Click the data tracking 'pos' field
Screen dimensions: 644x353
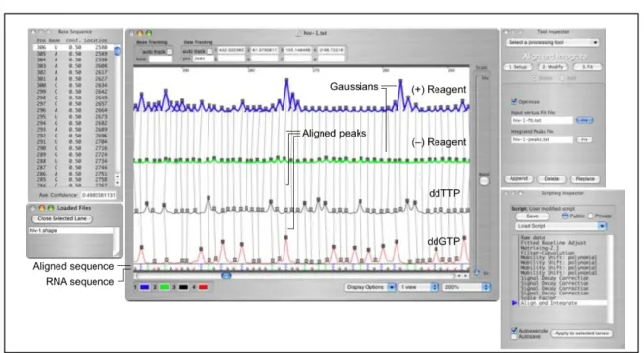point(204,59)
